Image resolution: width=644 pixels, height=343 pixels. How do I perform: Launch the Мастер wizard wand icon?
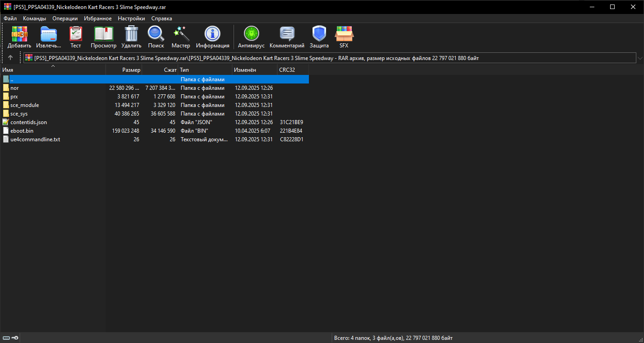click(181, 34)
